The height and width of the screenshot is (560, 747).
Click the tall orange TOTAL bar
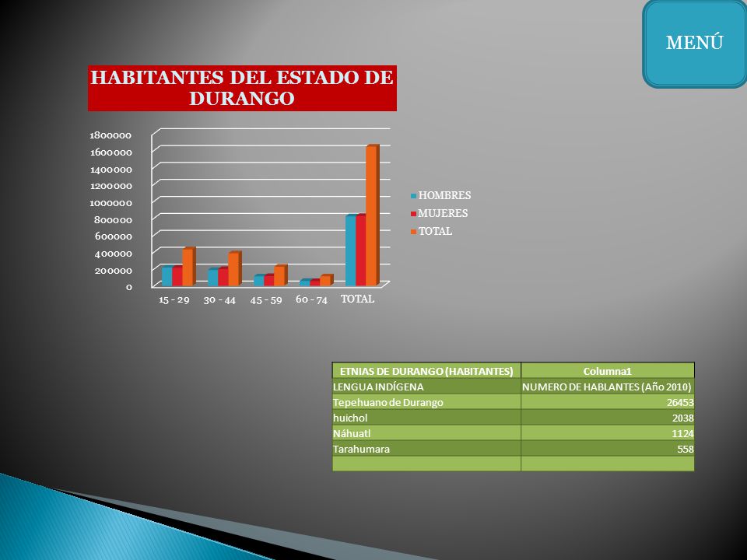[x=372, y=215]
